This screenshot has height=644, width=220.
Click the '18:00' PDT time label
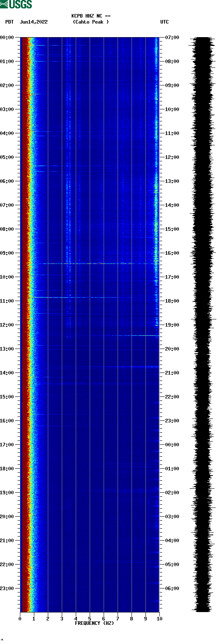7,469
